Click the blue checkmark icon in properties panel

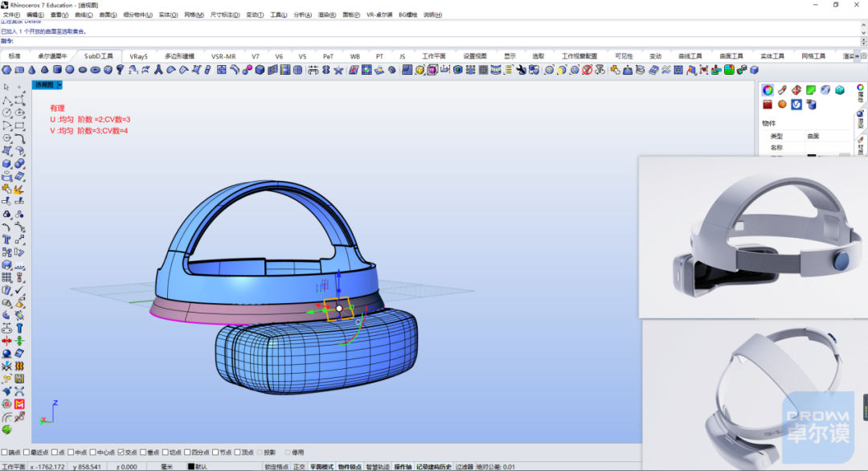pos(796,104)
